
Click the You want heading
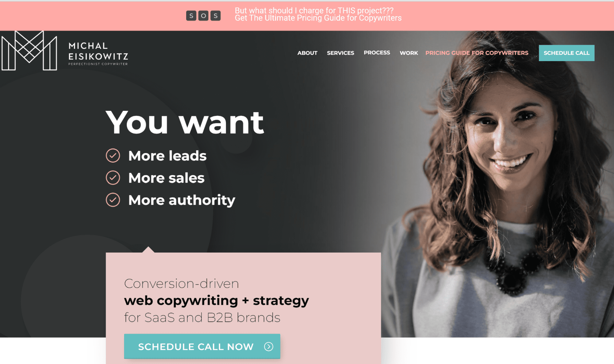click(x=185, y=122)
